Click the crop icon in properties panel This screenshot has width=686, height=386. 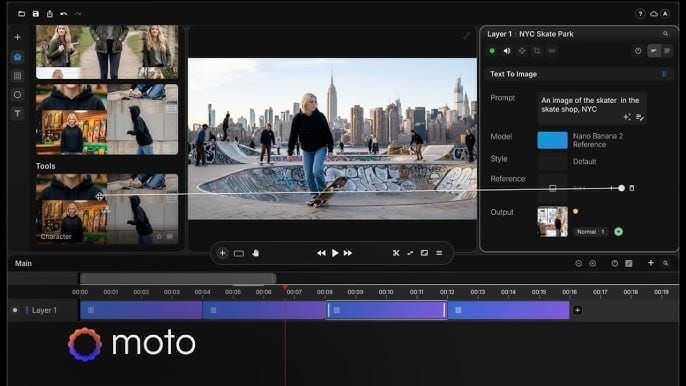tap(537, 51)
